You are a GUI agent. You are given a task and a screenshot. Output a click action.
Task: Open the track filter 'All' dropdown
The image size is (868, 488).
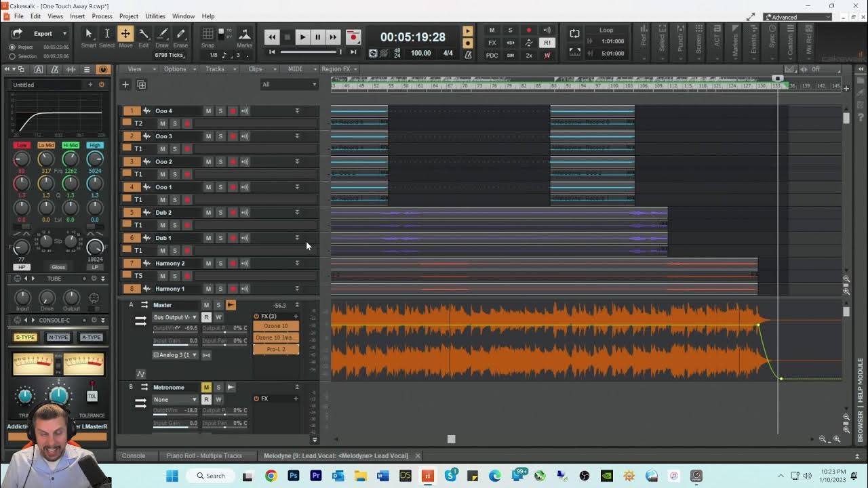pyautogui.click(x=290, y=84)
